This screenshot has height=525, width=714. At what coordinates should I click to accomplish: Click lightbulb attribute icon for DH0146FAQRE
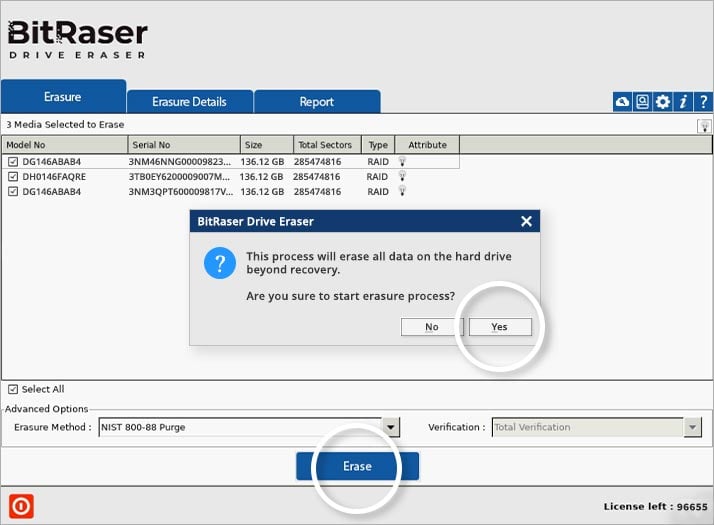402,176
